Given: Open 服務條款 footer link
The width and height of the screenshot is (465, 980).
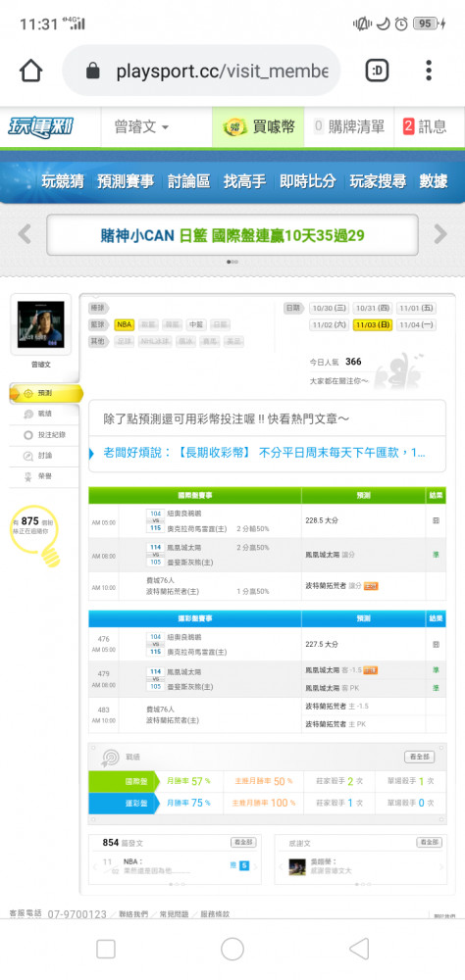Looking at the screenshot, I should pyautogui.click(x=214, y=913).
